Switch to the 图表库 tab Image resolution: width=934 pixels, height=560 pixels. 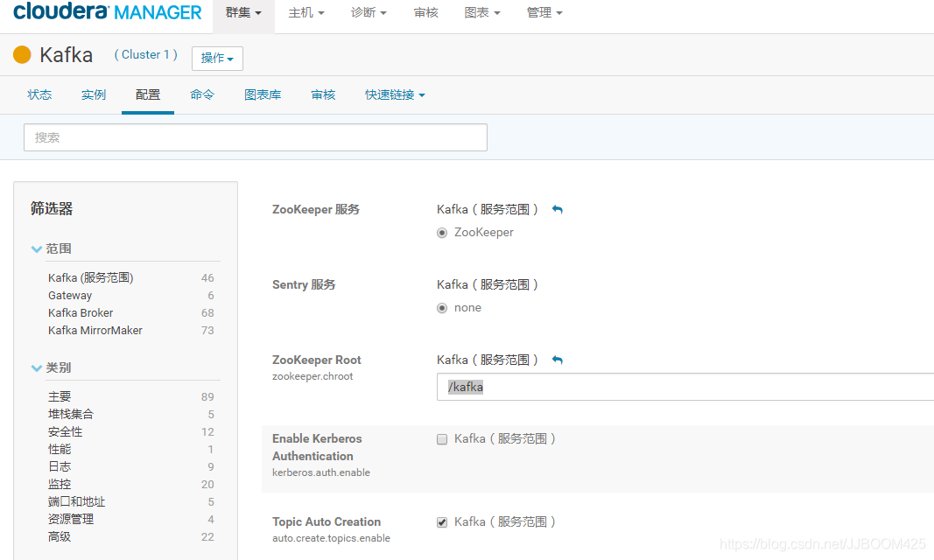point(263,94)
